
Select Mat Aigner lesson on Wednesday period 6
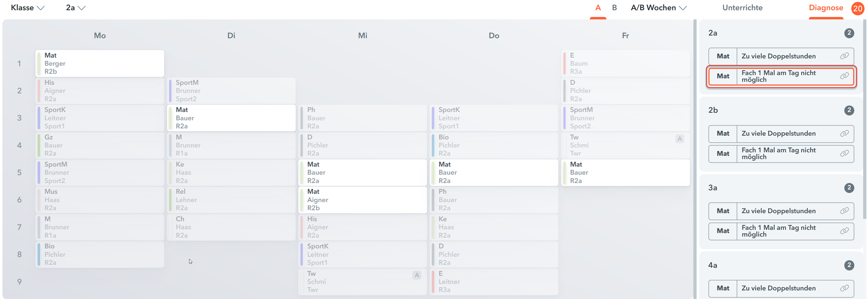pyautogui.click(x=363, y=200)
